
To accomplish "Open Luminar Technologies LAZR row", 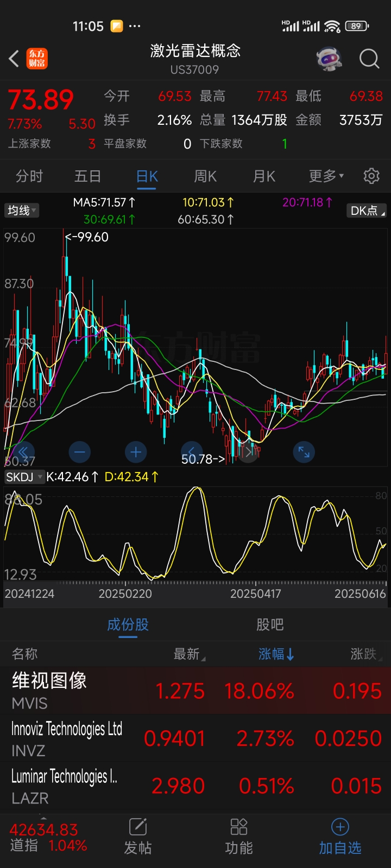I will coord(195,786).
